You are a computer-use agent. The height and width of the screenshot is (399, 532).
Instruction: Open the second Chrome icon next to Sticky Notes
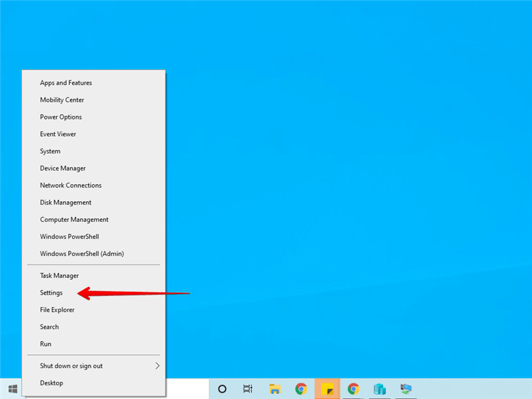(x=354, y=389)
